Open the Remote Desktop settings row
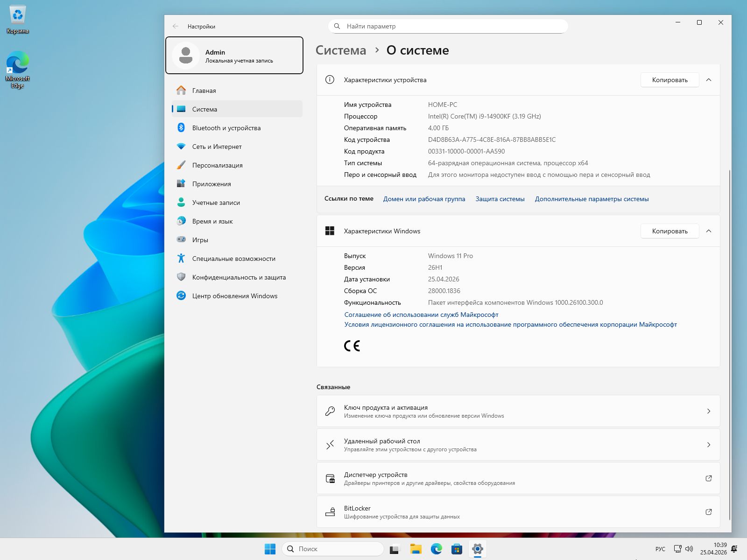The width and height of the screenshot is (747, 560). [x=518, y=445]
